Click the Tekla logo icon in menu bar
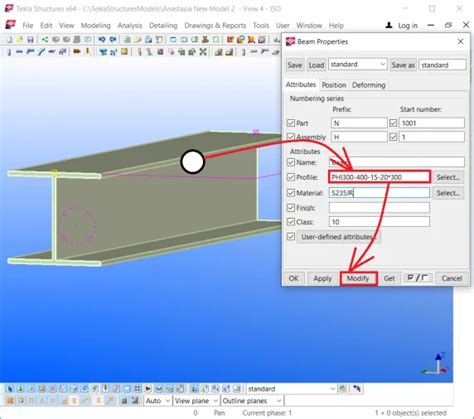474x419 pixels. 10,25
